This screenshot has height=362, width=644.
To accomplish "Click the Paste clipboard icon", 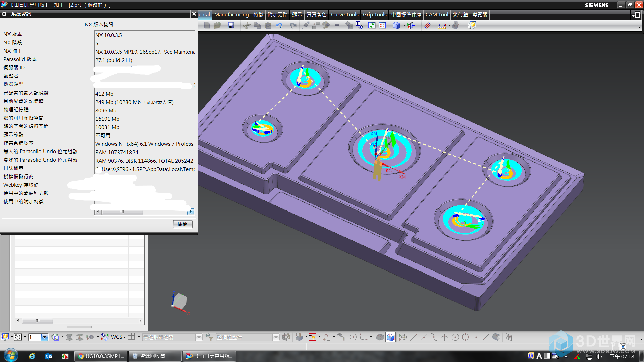I will pyautogui.click(x=268, y=25).
